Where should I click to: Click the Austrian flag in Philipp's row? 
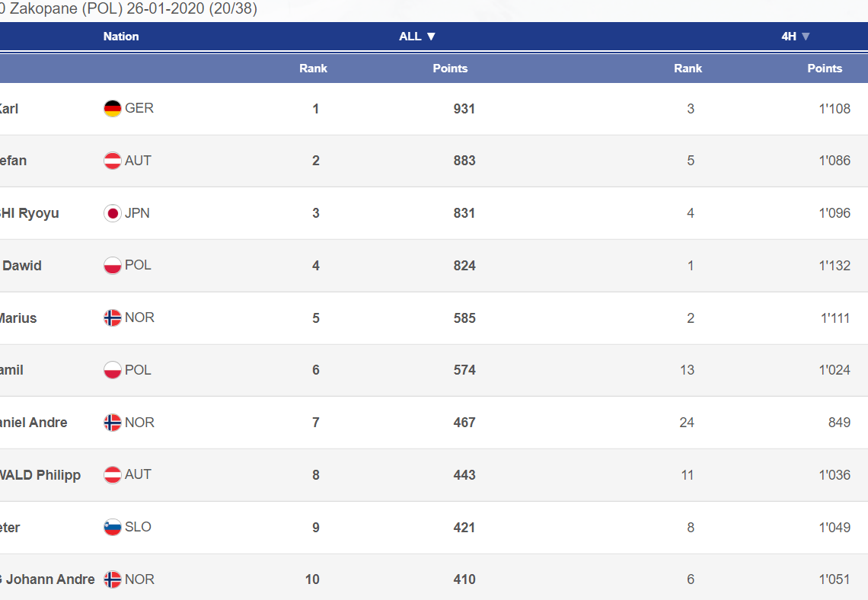(113, 474)
